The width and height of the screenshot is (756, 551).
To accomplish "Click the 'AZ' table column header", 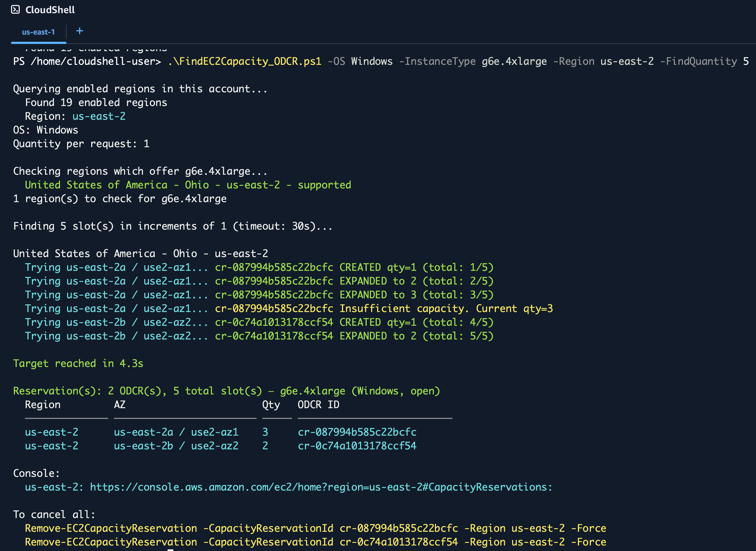I will [120, 405].
